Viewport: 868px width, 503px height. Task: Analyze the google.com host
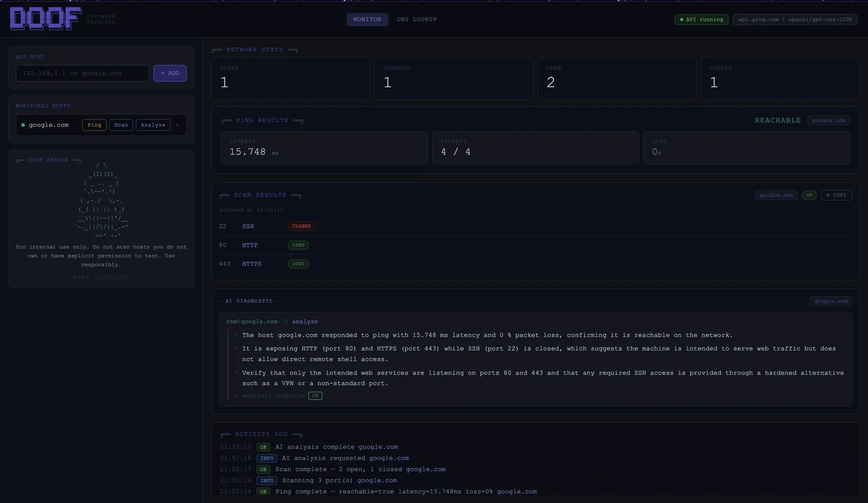153,125
